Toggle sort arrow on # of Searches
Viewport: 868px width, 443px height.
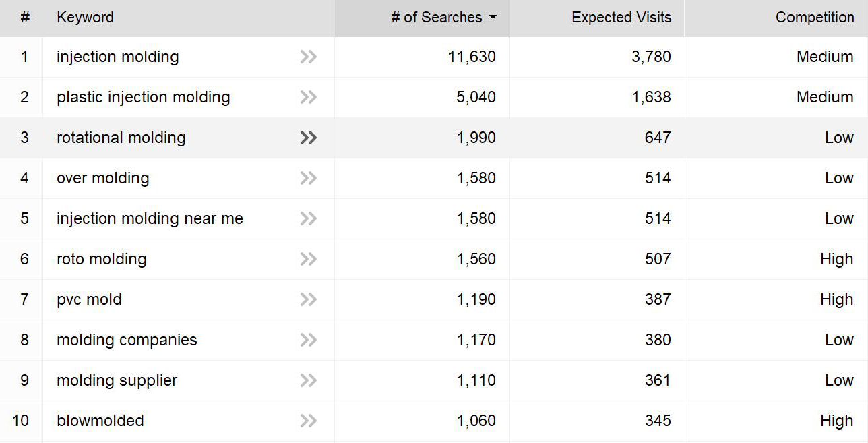coord(493,18)
